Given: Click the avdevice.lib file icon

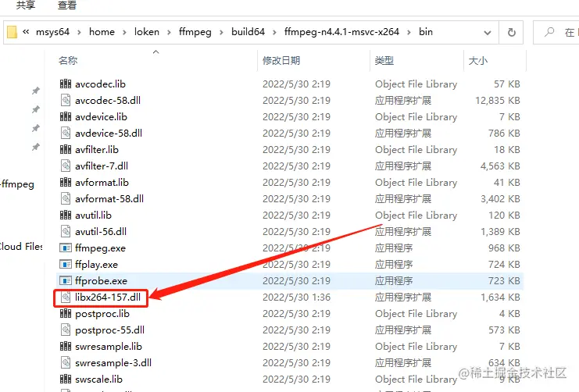Looking at the screenshot, I should [66, 116].
